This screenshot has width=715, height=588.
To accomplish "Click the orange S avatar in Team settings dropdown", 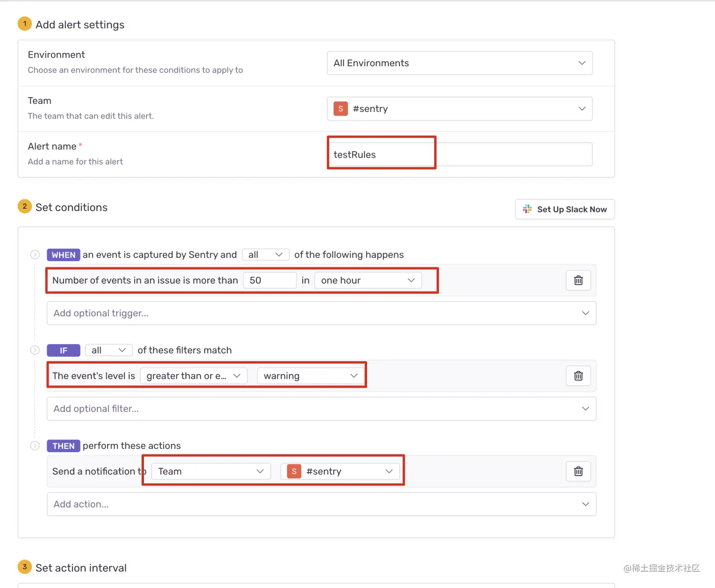I will [340, 109].
